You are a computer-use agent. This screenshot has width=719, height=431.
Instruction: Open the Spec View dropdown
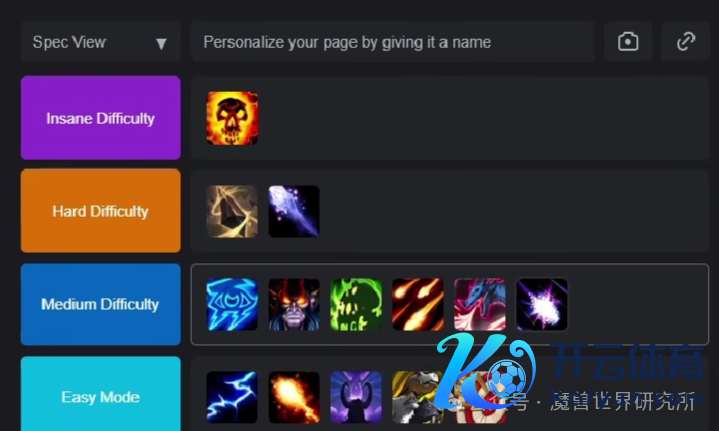(x=100, y=42)
